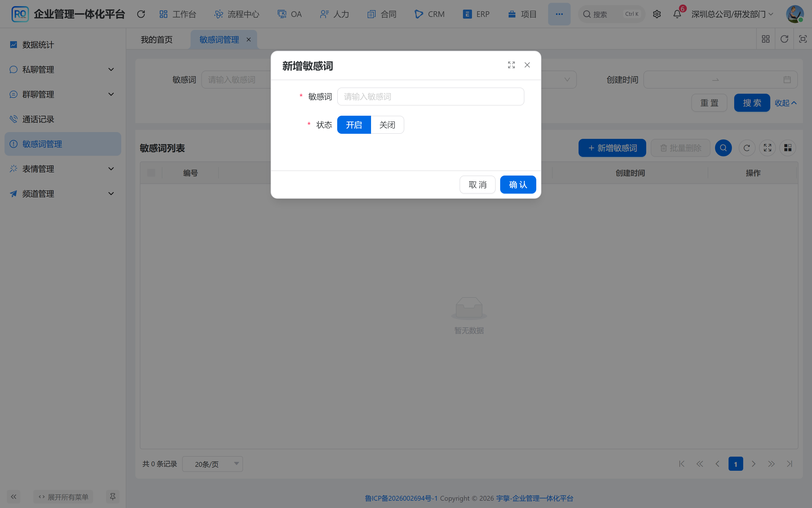Screen dimensions: 812x508
Task: Click the 搜索 button in filter form
Action: pyautogui.click(x=752, y=103)
